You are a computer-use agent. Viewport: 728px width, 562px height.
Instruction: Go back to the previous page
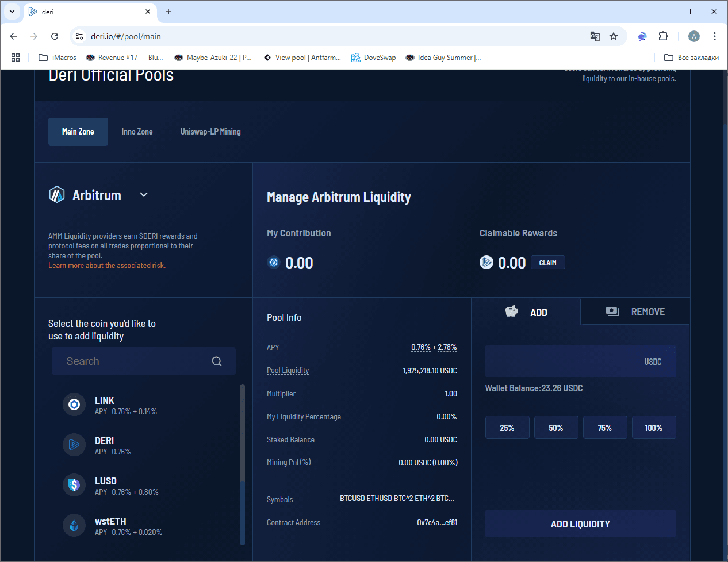point(13,36)
